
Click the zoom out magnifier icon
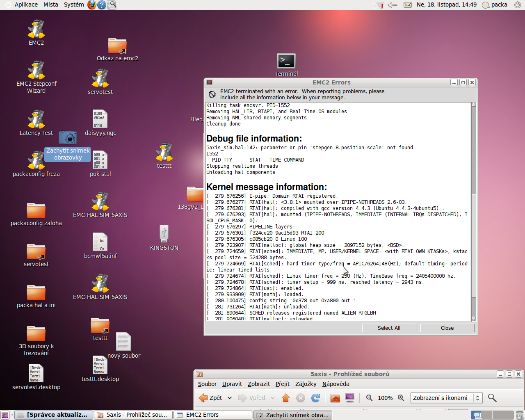click(x=369, y=398)
